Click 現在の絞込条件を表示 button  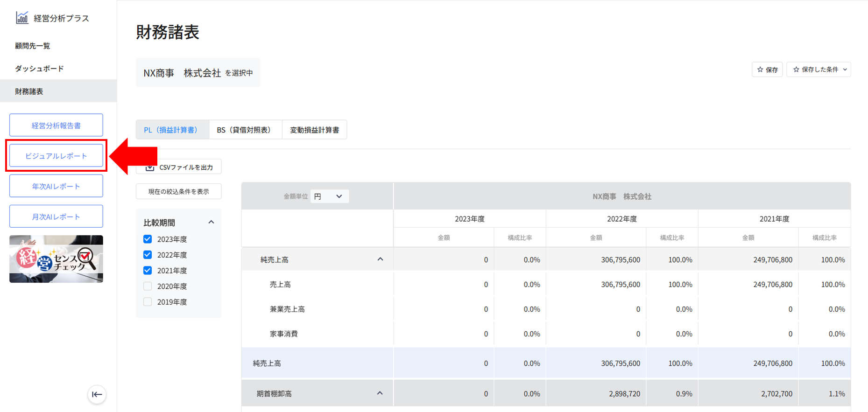click(178, 191)
